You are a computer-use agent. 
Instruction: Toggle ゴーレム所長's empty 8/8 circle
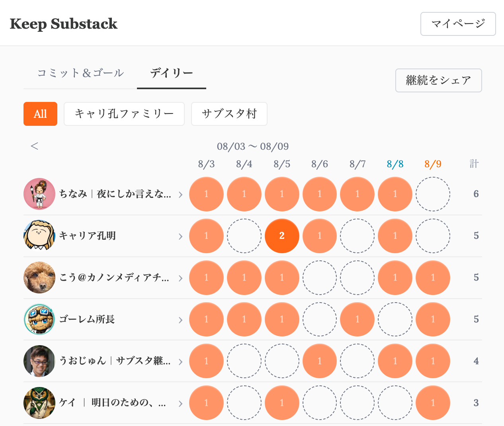395,319
